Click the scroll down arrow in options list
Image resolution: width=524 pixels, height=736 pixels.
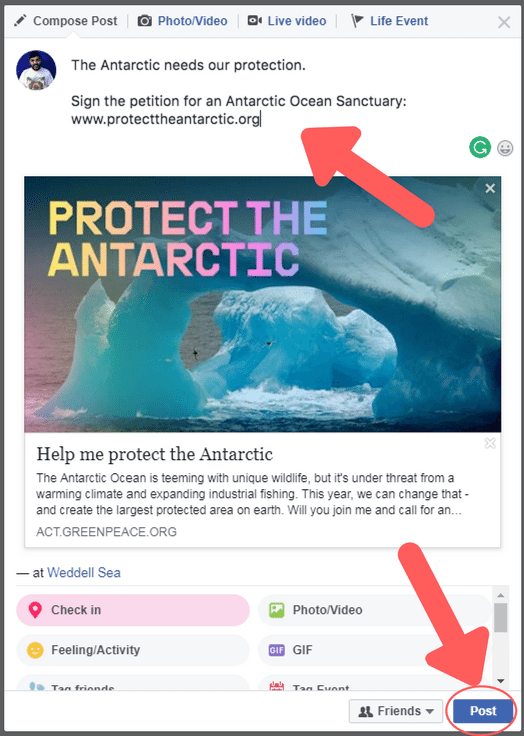(501, 681)
